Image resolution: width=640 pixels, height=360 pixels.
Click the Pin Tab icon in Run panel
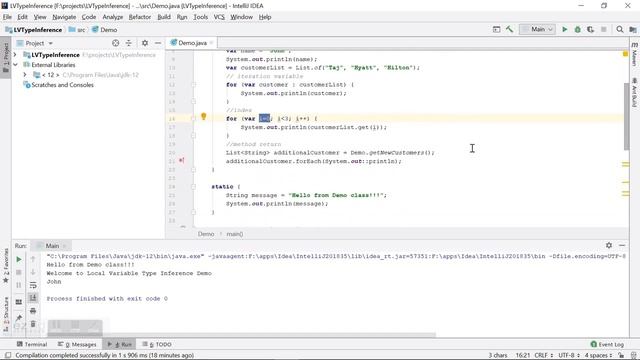tap(19, 318)
